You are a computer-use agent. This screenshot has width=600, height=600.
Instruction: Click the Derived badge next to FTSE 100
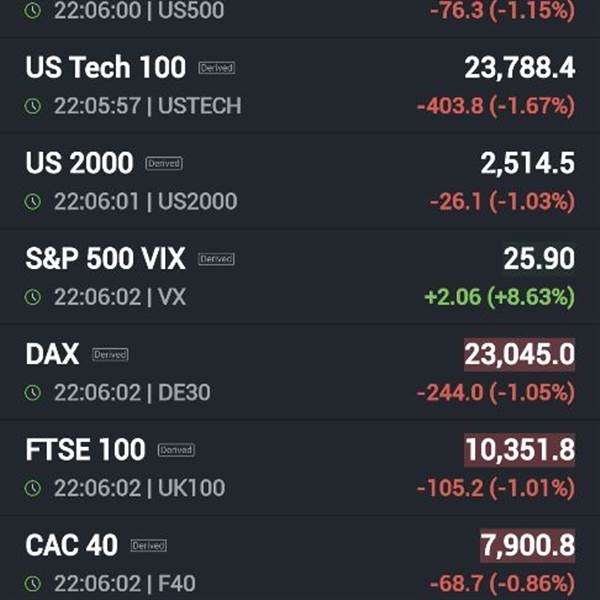pos(176,450)
